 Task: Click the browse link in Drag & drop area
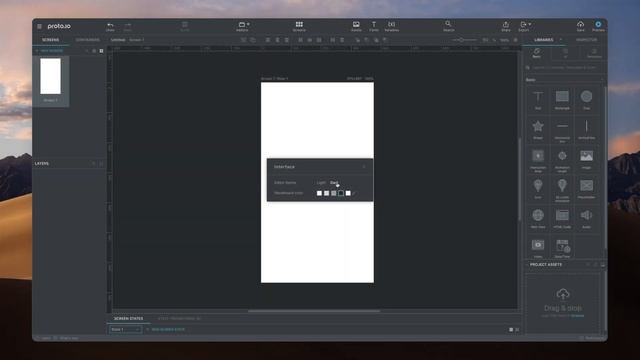tap(577, 316)
